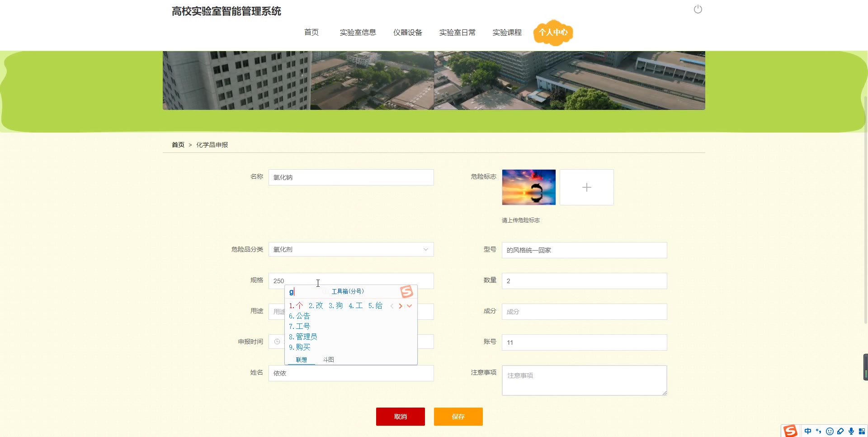Click the uploaded hazard sign thumbnail
Screen dimensions: 868x437
tap(528, 187)
